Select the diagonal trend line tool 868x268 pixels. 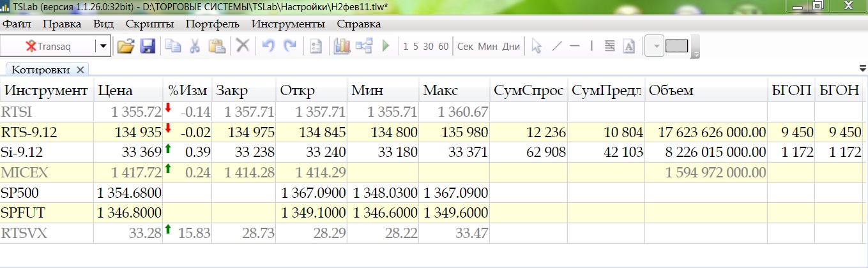557,46
